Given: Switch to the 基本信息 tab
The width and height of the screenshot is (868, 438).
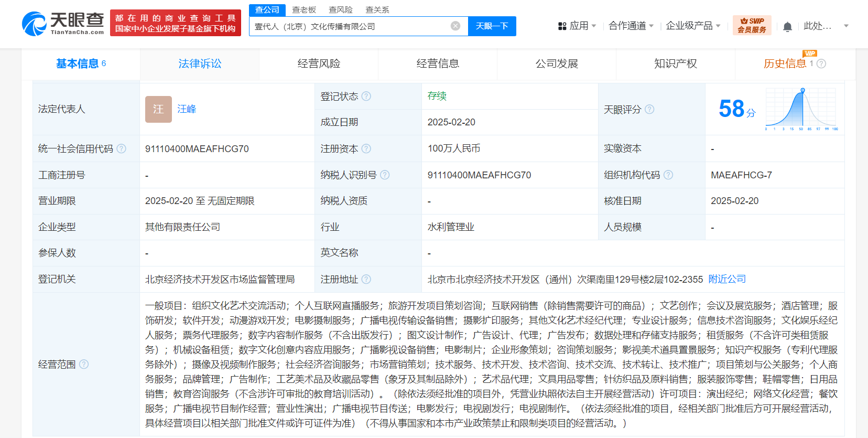Looking at the screenshot, I should click(x=81, y=63).
